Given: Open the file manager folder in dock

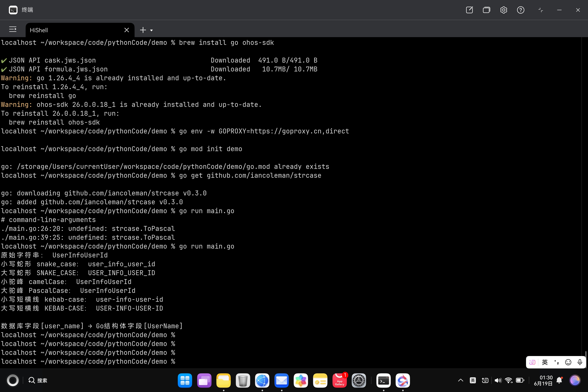Looking at the screenshot, I should [x=224, y=381].
